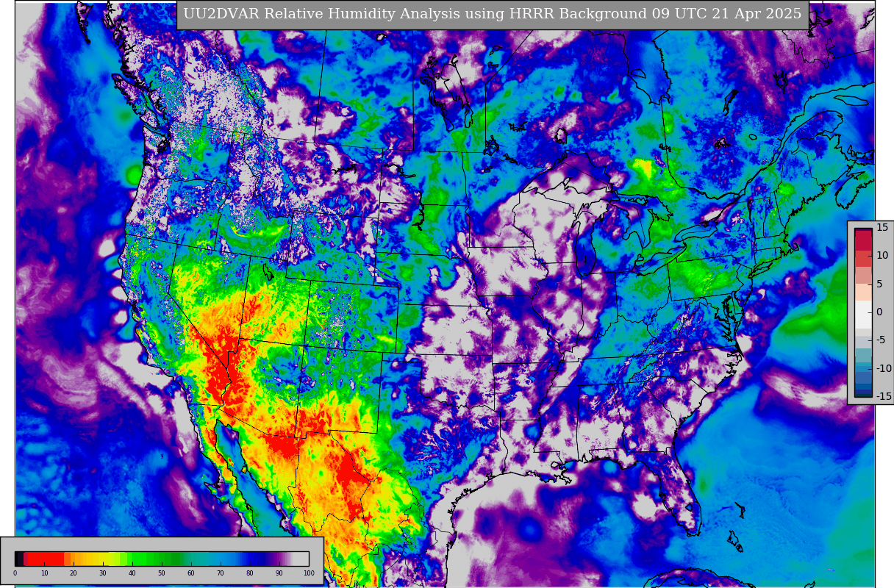Click the 0 label on horizontal humidity bar
The width and height of the screenshot is (894, 588).
(15, 573)
